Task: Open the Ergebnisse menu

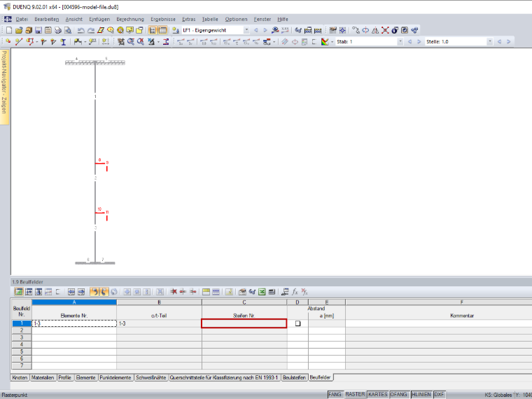Action: tap(163, 20)
